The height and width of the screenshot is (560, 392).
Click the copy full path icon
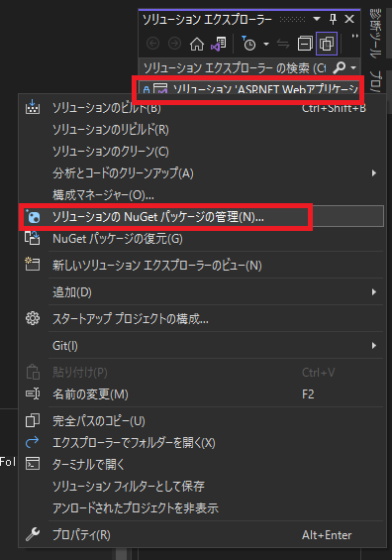click(x=33, y=420)
